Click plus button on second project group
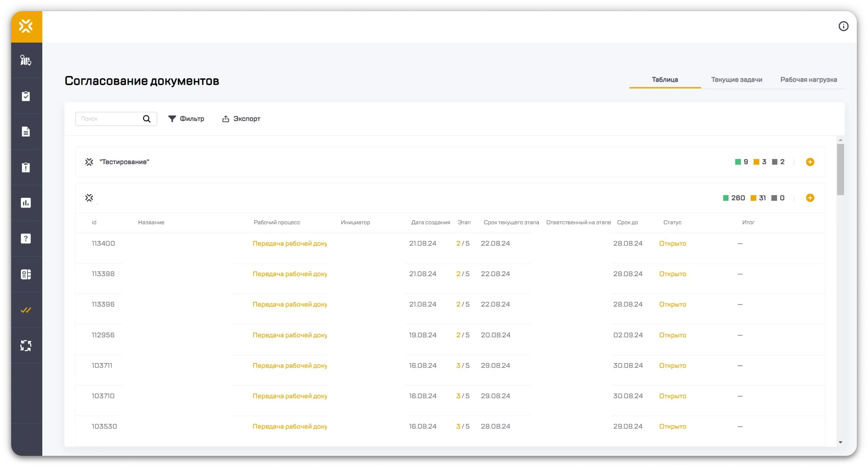 point(810,198)
